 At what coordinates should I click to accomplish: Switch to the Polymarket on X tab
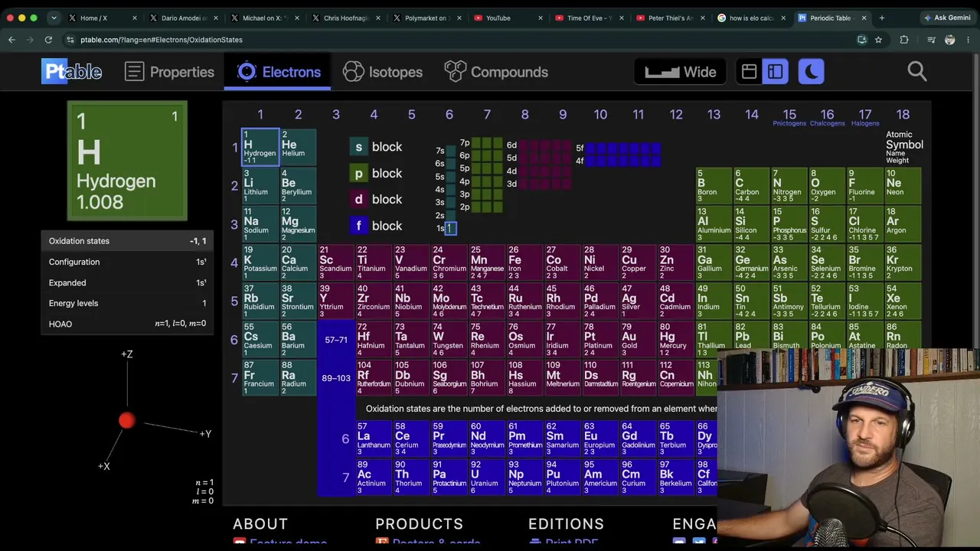coord(426,18)
